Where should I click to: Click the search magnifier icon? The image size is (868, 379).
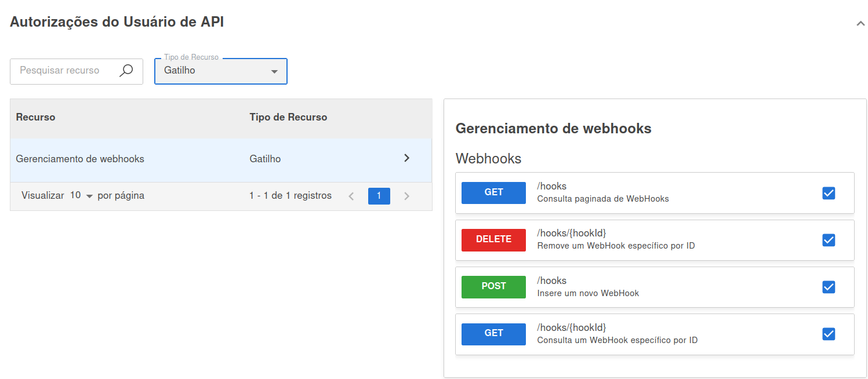[126, 70]
